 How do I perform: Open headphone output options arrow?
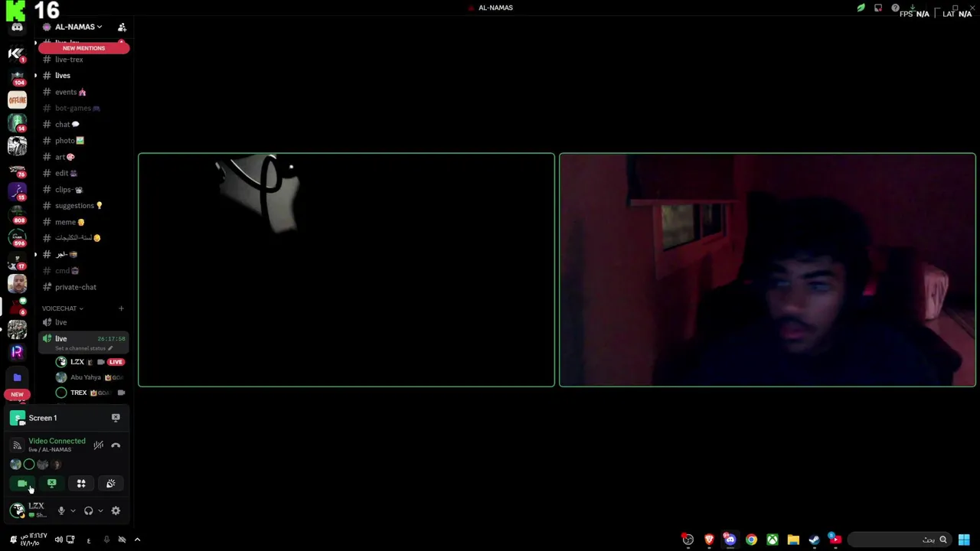pyautogui.click(x=100, y=510)
